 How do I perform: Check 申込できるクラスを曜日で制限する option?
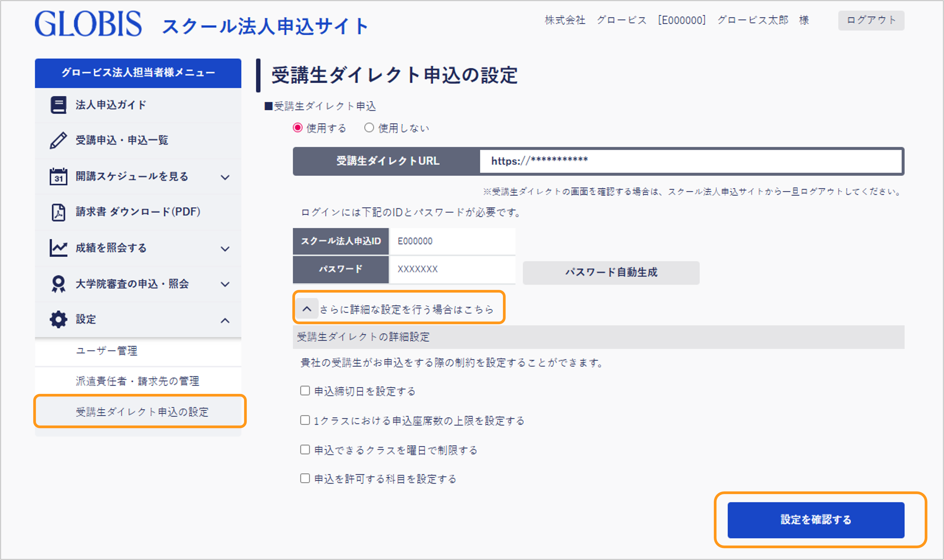[305, 449]
